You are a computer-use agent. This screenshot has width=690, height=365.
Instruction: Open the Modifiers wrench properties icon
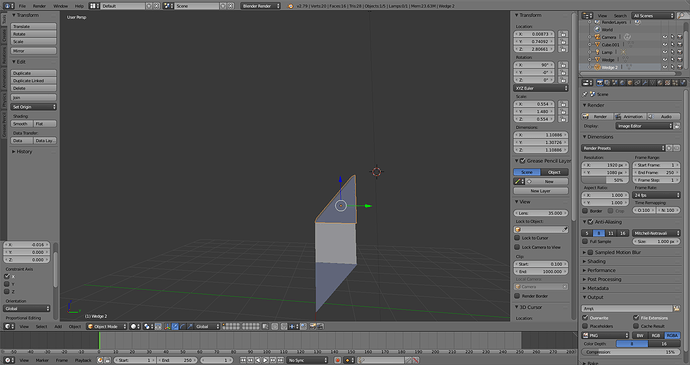pyautogui.click(x=644, y=83)
